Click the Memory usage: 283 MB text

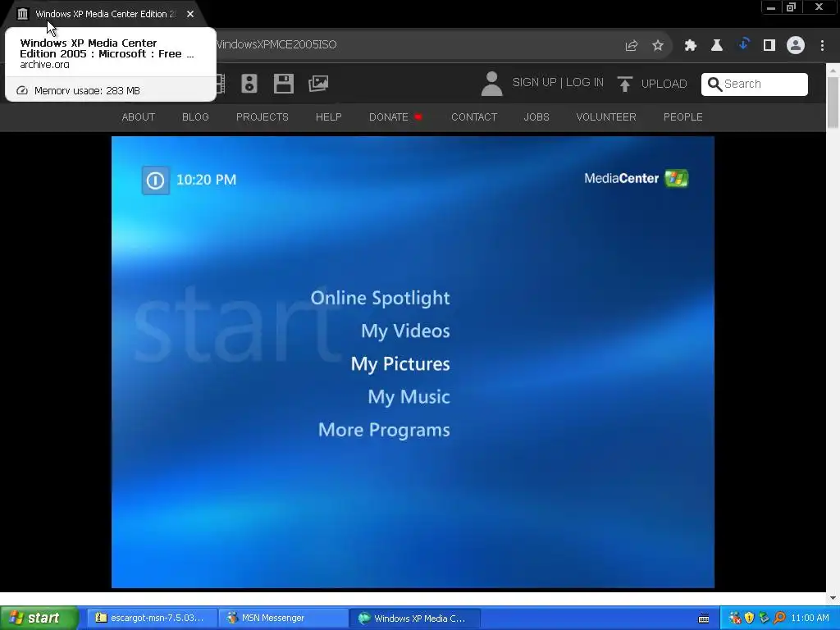[x=87, y=90]
